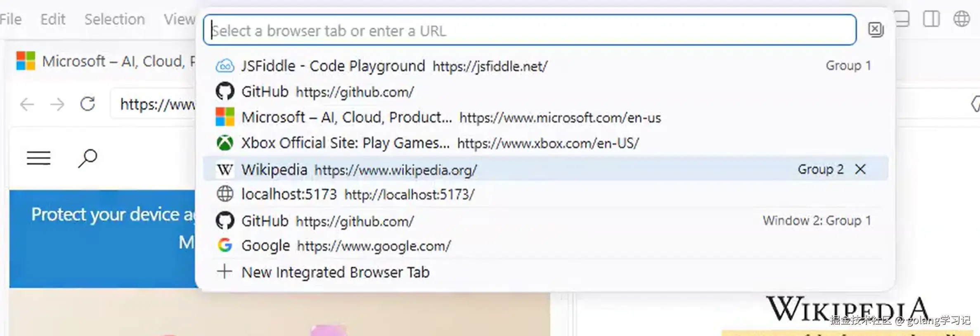Click the plus icon for new browser tab
This screenshot has width=980, height=336.
point(225,272)
